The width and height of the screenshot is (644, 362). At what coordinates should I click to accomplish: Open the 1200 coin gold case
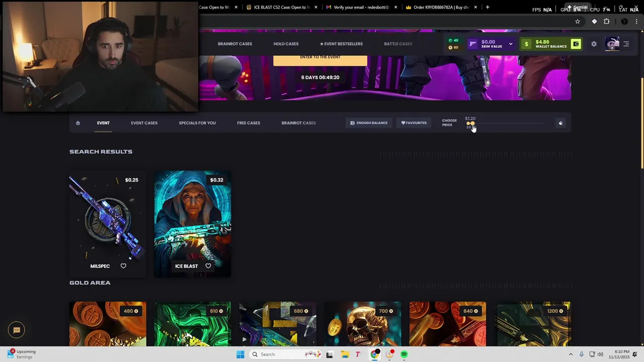coord(533,324)
